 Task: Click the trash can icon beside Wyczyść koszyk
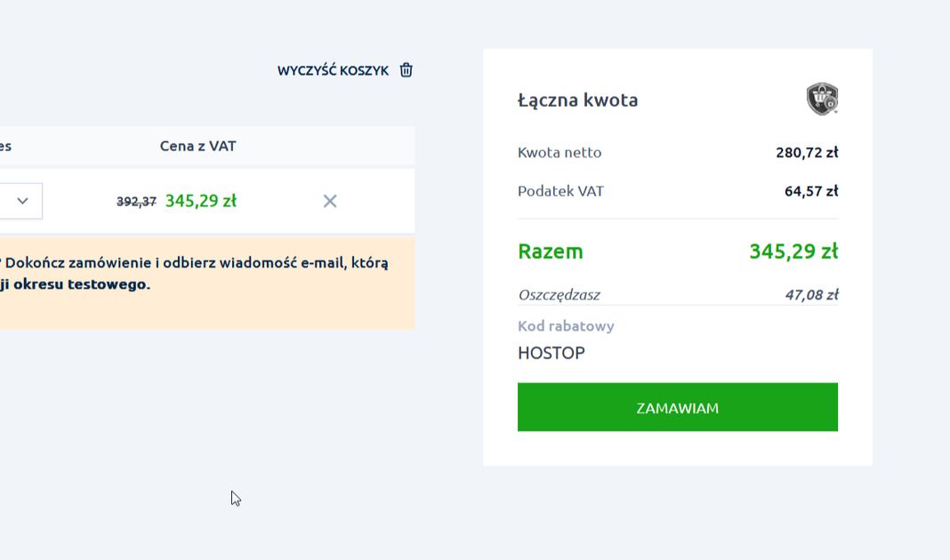[406, 70]
